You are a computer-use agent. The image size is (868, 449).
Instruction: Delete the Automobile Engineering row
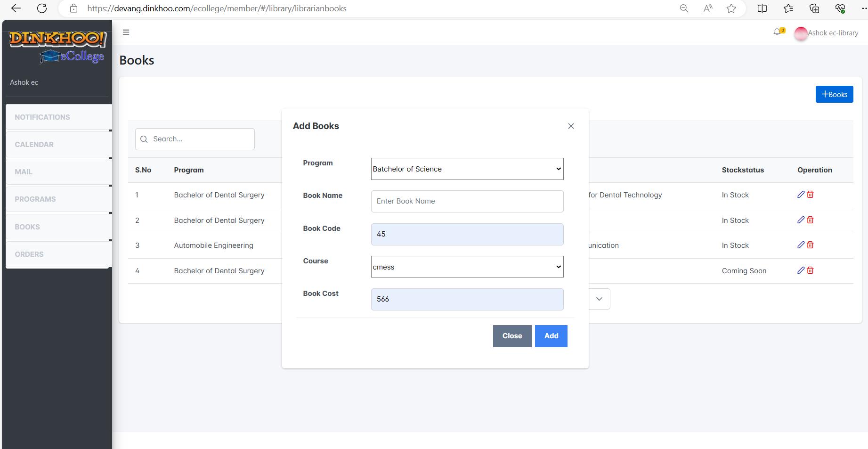pyautogui.click(x=810, y=245)
